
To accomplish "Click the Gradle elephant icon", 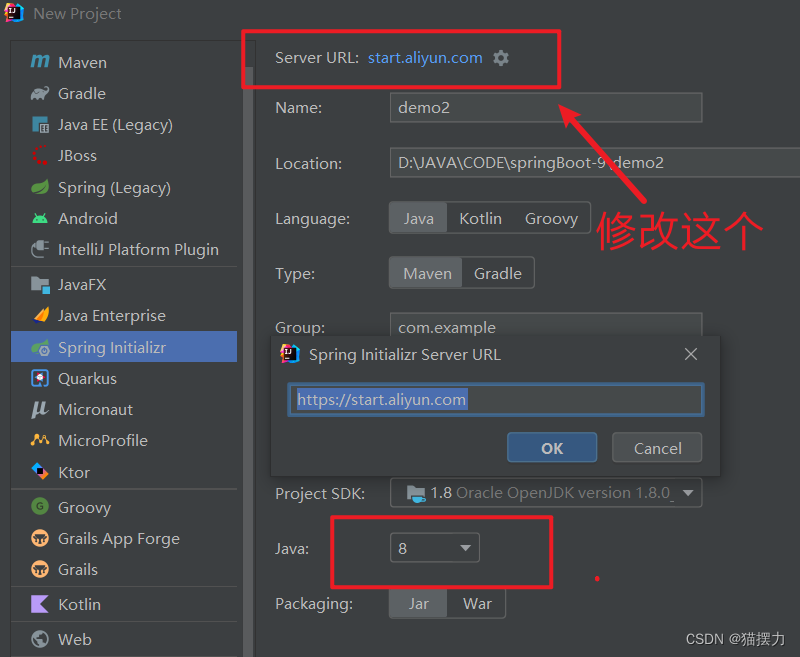I will pos(40,93).
